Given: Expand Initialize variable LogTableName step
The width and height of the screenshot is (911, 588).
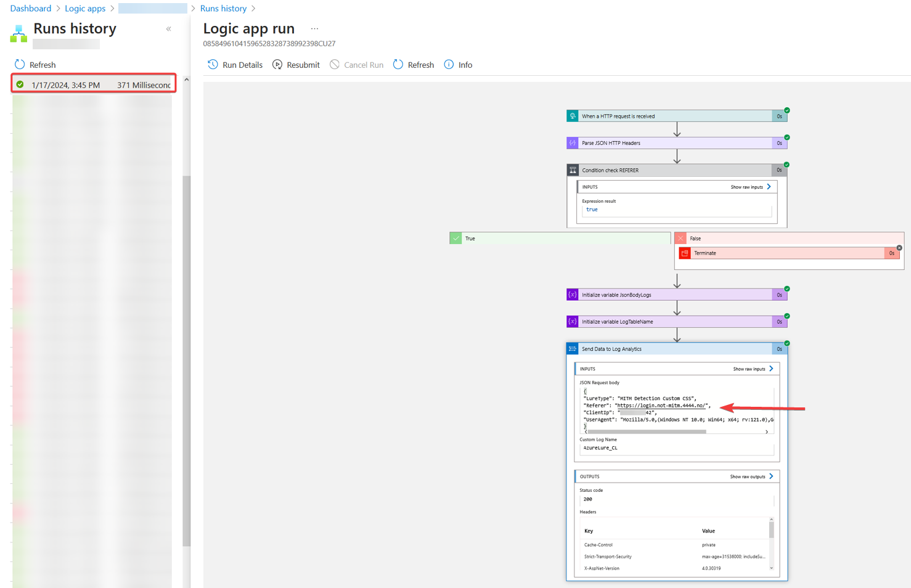Looking at the screenshot, I should pos(676,322).
